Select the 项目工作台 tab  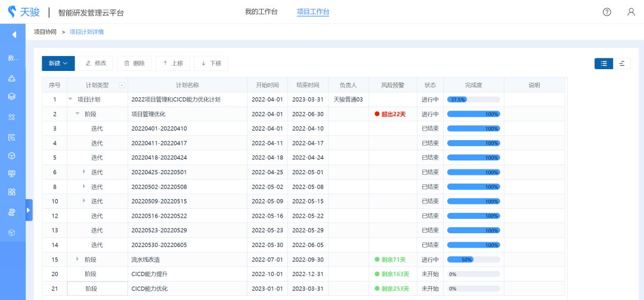tap(313, 12)
